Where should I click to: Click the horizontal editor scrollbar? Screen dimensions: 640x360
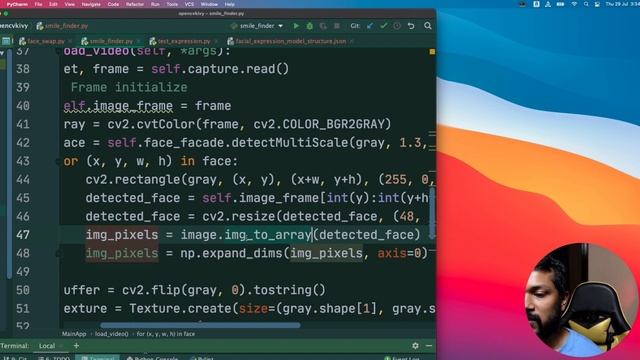200,325
